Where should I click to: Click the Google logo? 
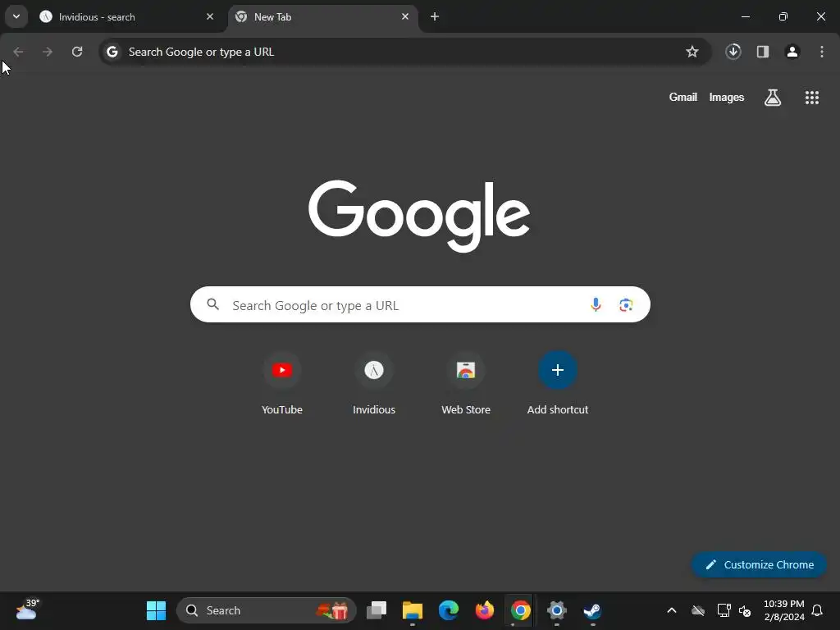point(419,215)
